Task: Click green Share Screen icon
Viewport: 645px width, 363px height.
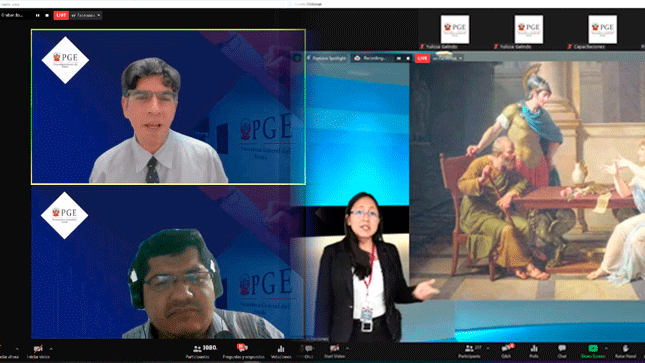Action: click(x=593, y=351)
